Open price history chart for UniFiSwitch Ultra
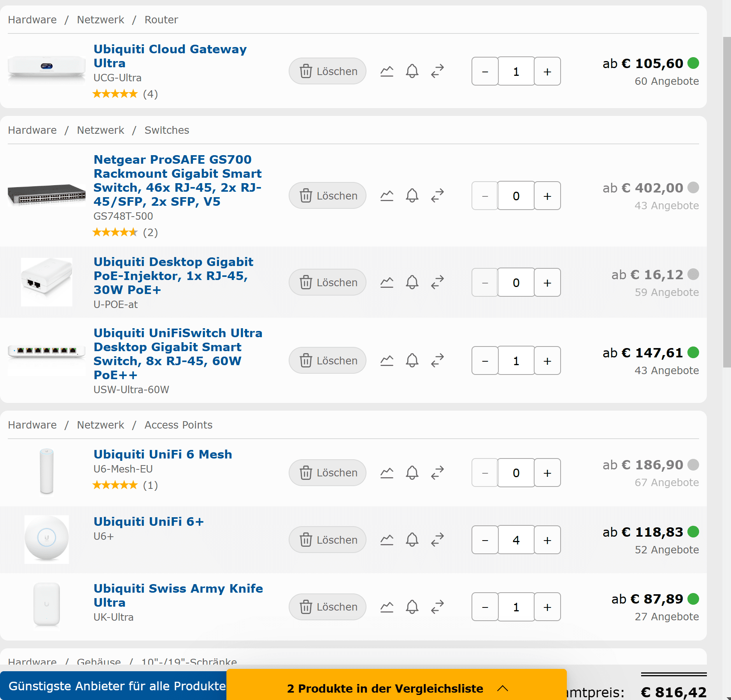Viewport: 731px width, 700px height. (x=387, y=360)
